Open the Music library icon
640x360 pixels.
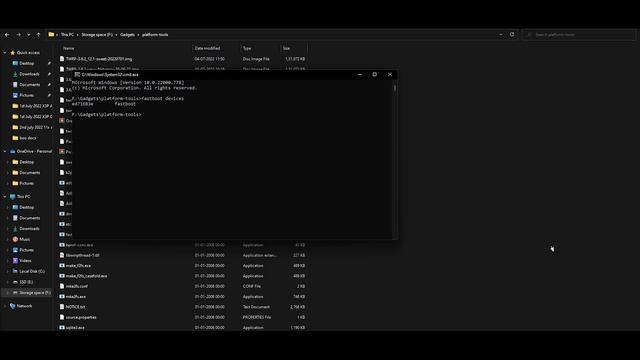[15, 239]
